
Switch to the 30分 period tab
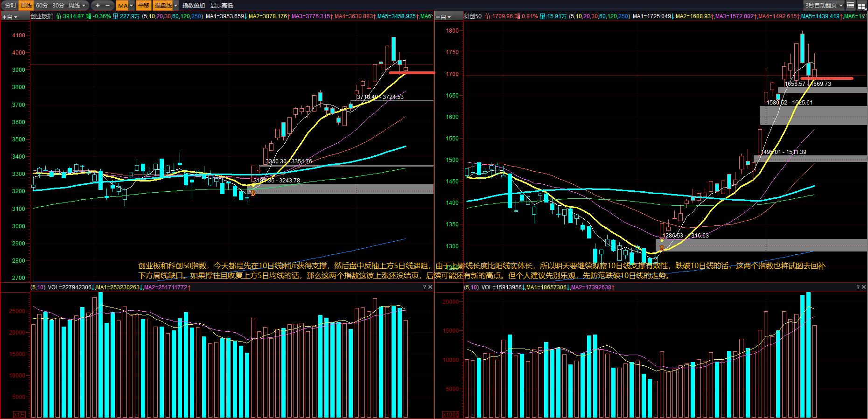58,6
